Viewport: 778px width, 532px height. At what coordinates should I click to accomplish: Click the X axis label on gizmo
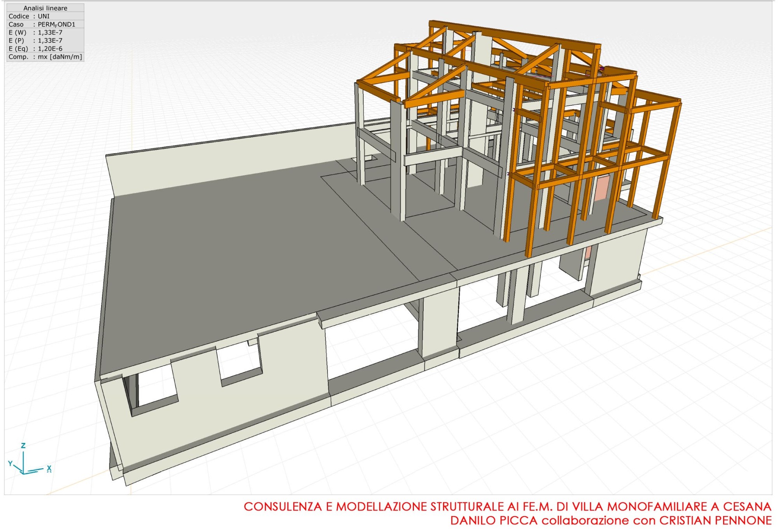pyautogui.click(x=49, y=468)
